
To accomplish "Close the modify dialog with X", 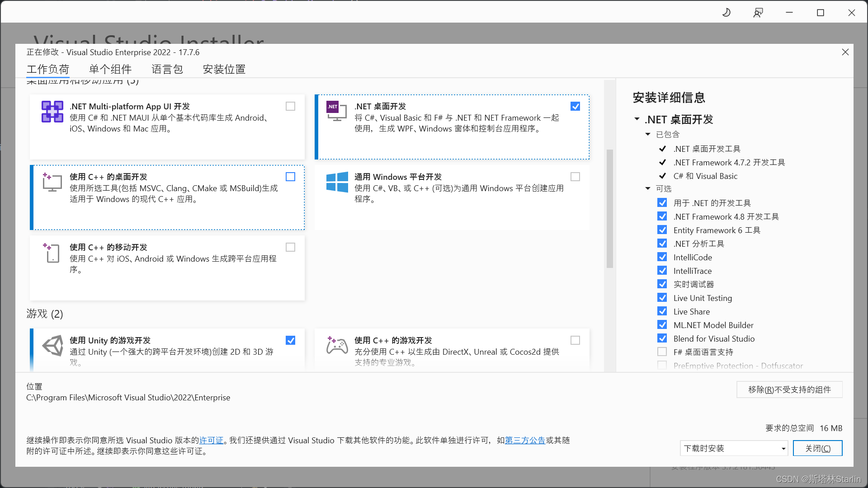I will tap(845, 52).
